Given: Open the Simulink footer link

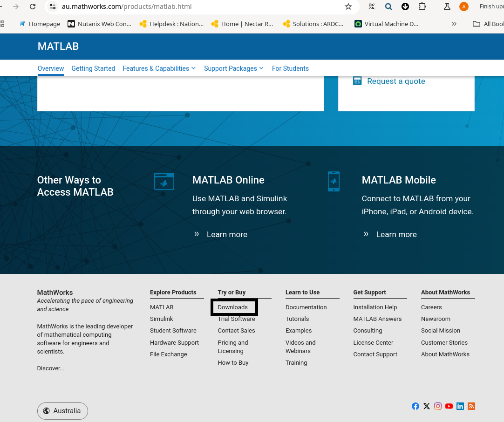Looking at the screenshot, I should point(161,319).
